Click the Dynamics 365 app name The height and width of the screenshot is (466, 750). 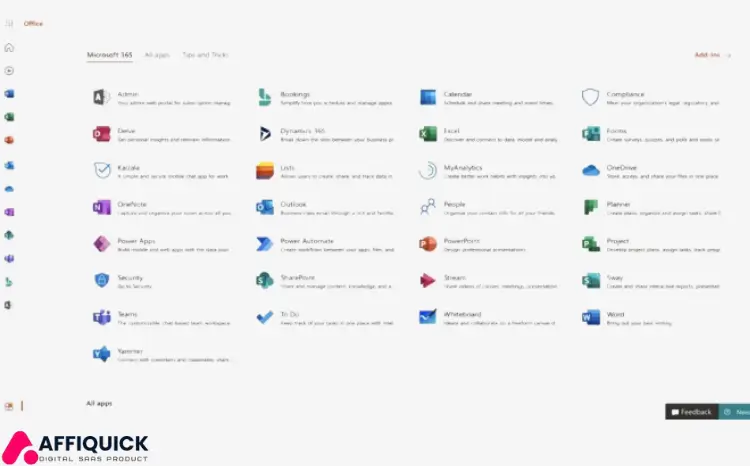pos(303,131)
